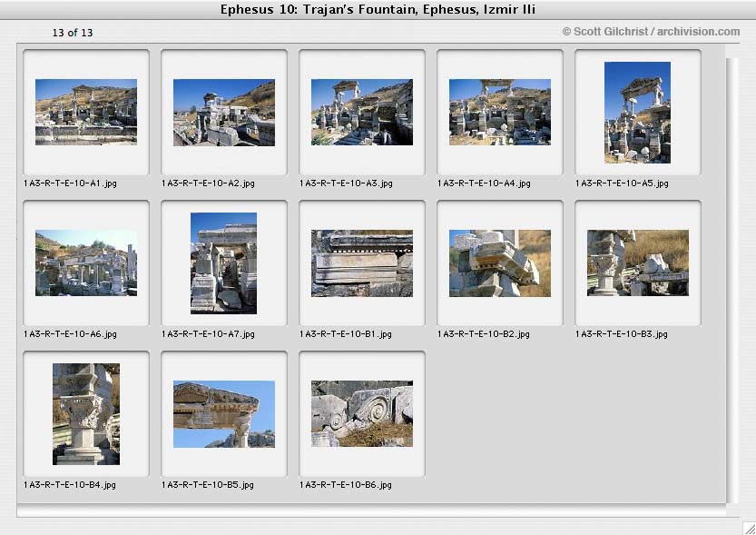This screenshot has width=756, height=535.
Task: Open thumbnail 1A3-R-T-E-10-A6.jpg
Action: point(86,263)
